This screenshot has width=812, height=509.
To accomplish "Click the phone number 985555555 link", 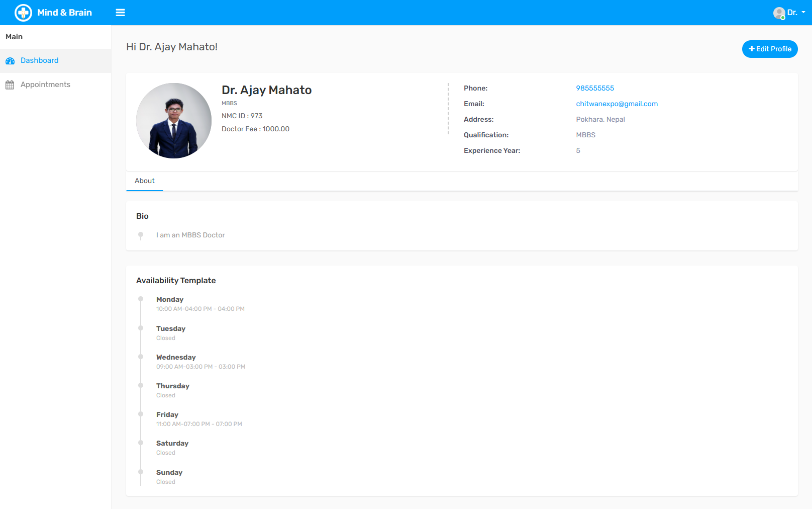I will click(595, 88).
